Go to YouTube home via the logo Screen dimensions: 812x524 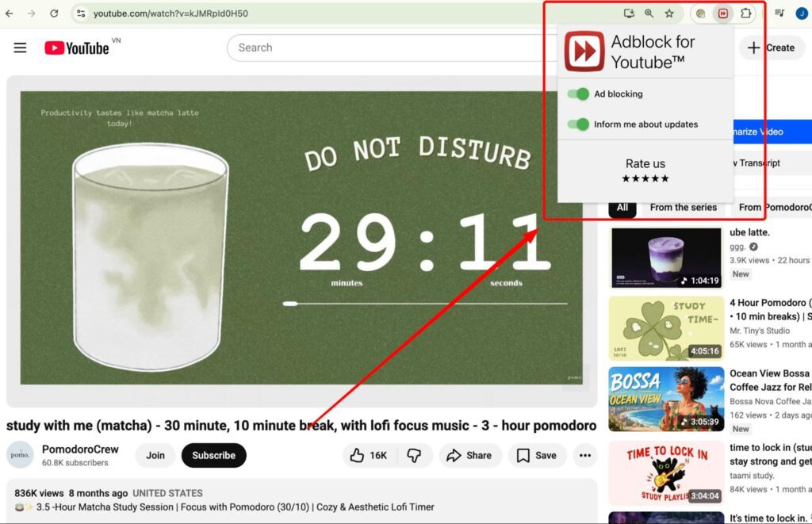pos(77,48)
